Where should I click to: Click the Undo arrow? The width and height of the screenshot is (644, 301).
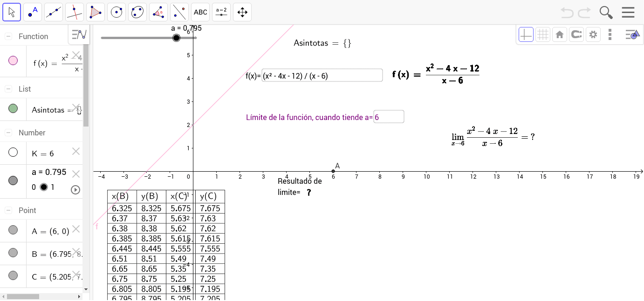[x=567, y=12]
